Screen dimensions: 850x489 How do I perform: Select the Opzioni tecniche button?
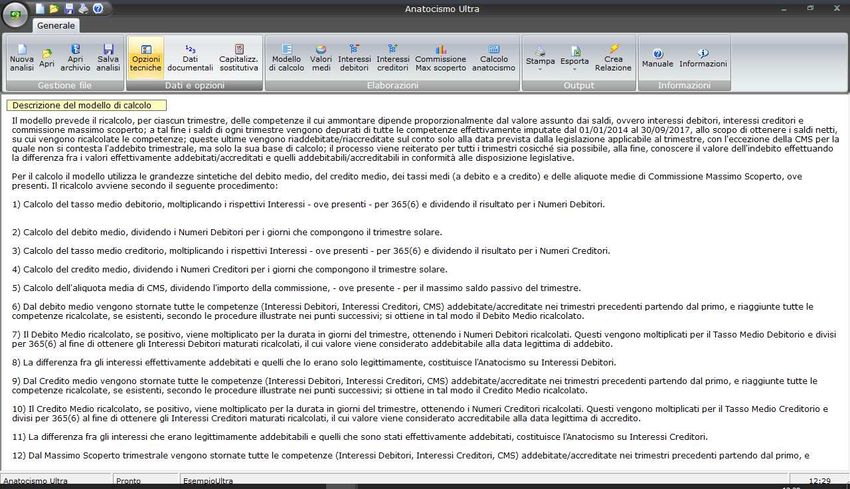coord(146,58)
